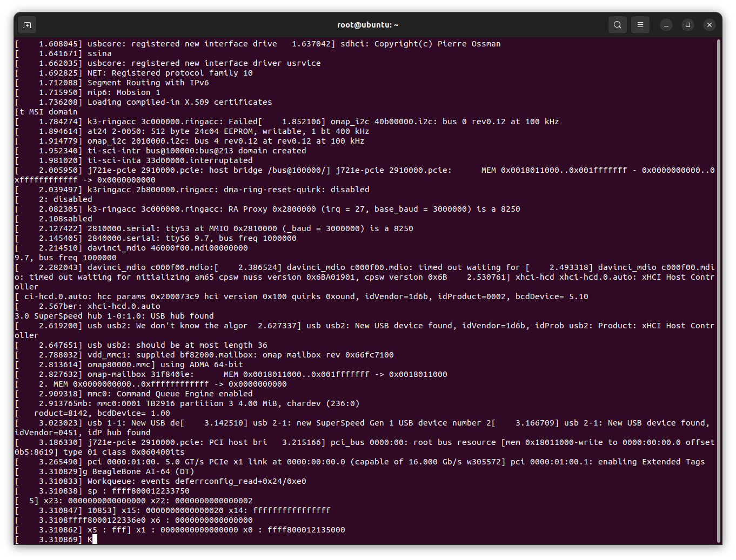This screenshot has height=560, width=736.
Task: Minimize the terminal window
Action: coord(666,25)
